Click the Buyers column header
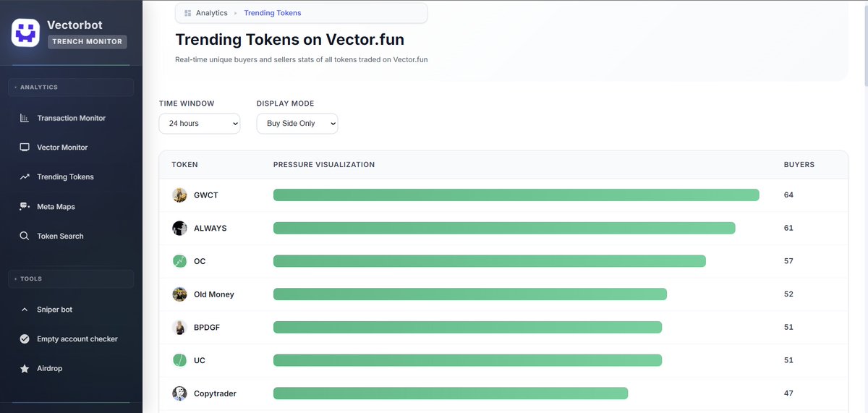 pyautogui.click(x=799, y=165)
